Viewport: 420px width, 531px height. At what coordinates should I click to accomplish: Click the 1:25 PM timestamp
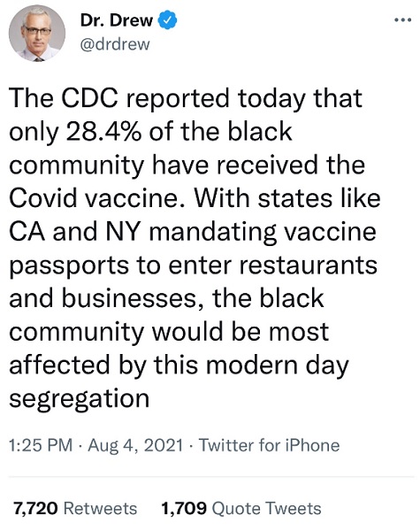tap(41, 444)
